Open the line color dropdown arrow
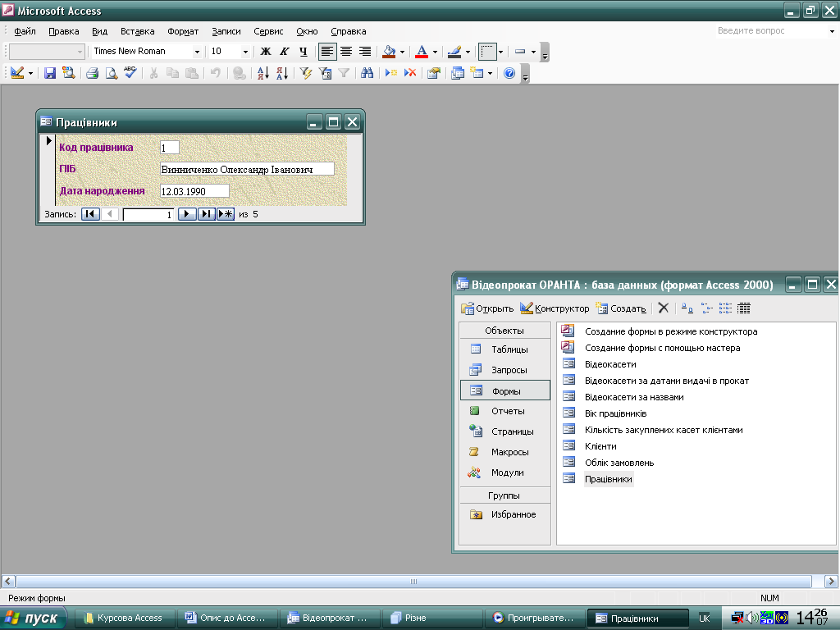Image resolution: width=840 pixels, height=630 pixels. coord(468,52)
